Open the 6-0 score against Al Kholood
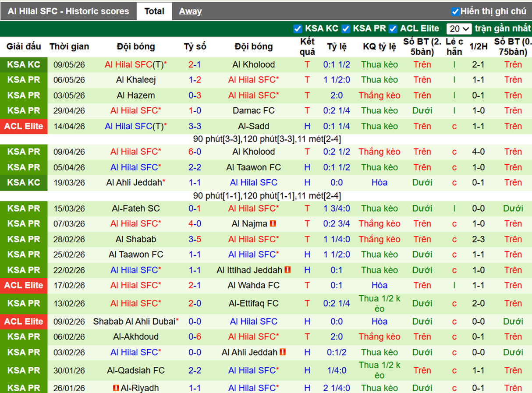This screenshot has width=532, height=393. pyautogui.click(x=195, y=152)
